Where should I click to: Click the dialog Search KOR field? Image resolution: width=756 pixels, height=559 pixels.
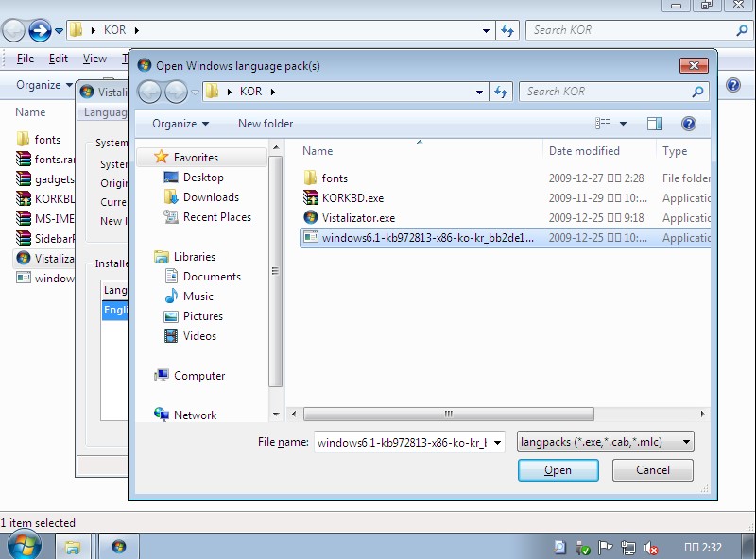[x=608, y=92]
